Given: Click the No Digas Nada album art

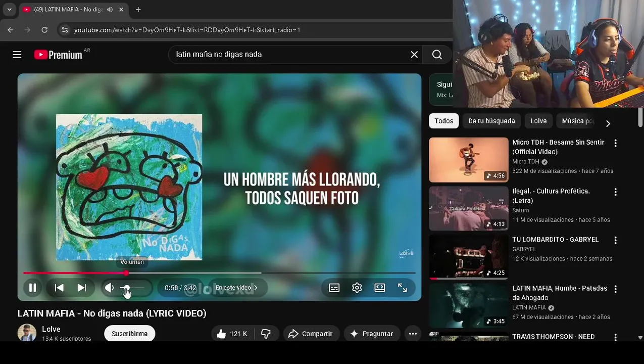Looking at the screenshot, I should point(129,188).
